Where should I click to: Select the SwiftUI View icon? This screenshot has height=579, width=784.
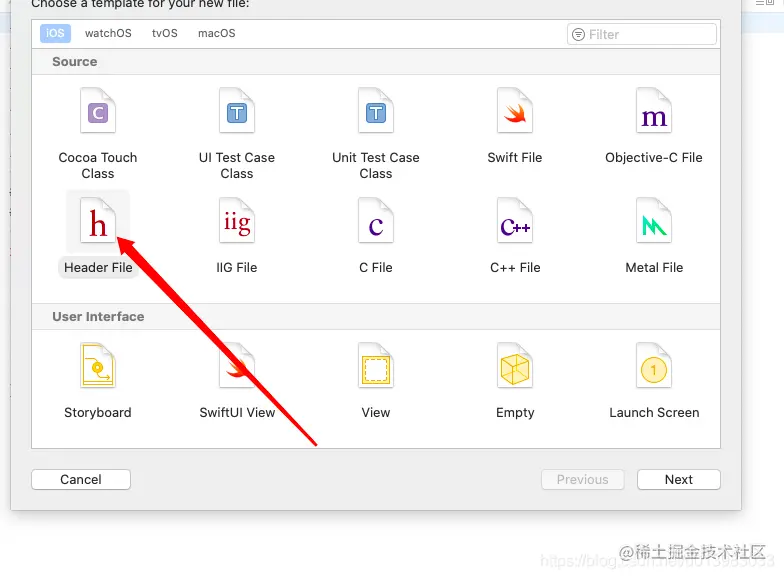(237, 366)
